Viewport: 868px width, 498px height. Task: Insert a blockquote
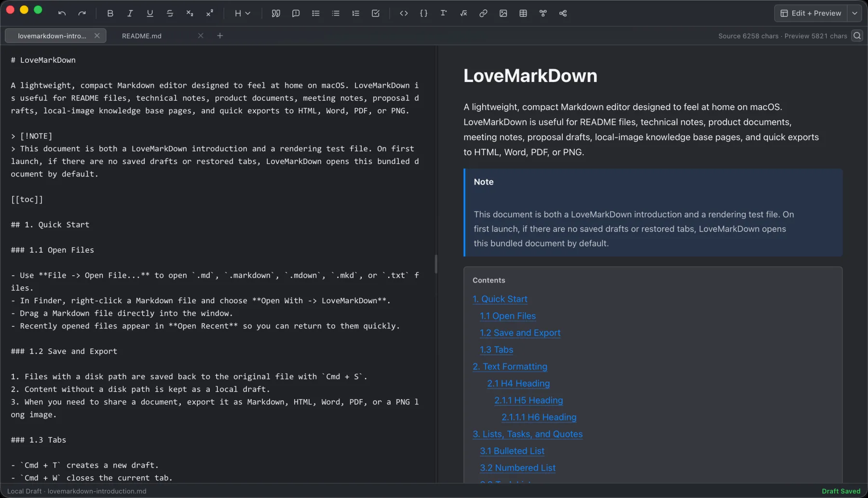point(276,13)
